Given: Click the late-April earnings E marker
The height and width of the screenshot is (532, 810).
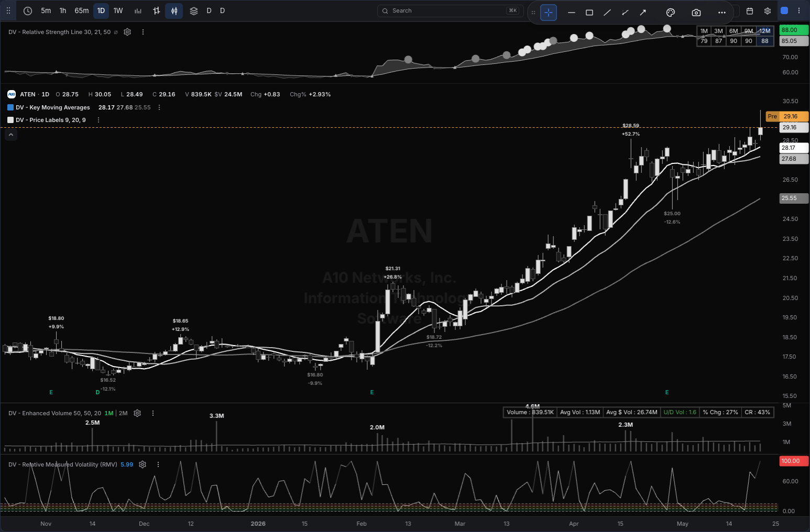Looking at the screenshot, I should 667,392.
